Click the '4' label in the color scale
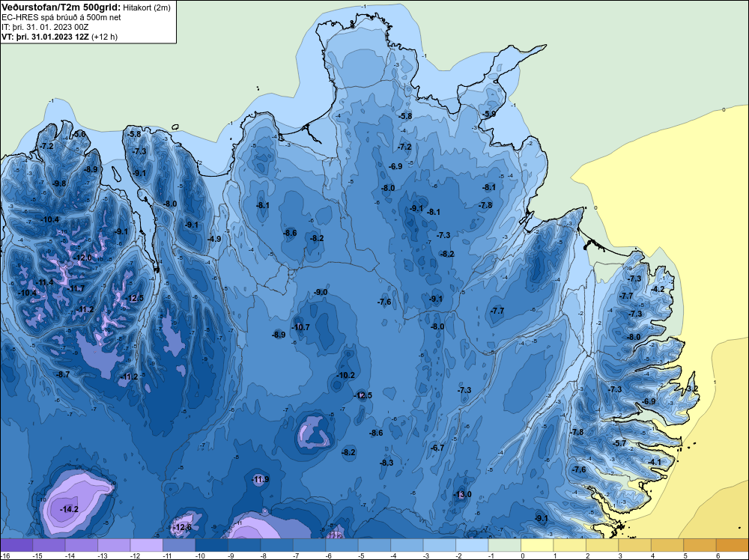This screenshot has height=560, width=749. tap(652, 556)
